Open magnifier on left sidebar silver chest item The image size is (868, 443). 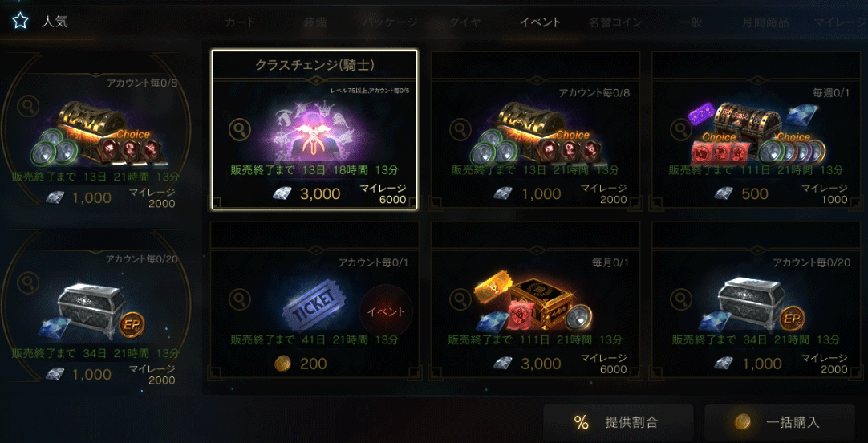click(x=28, y=283)
